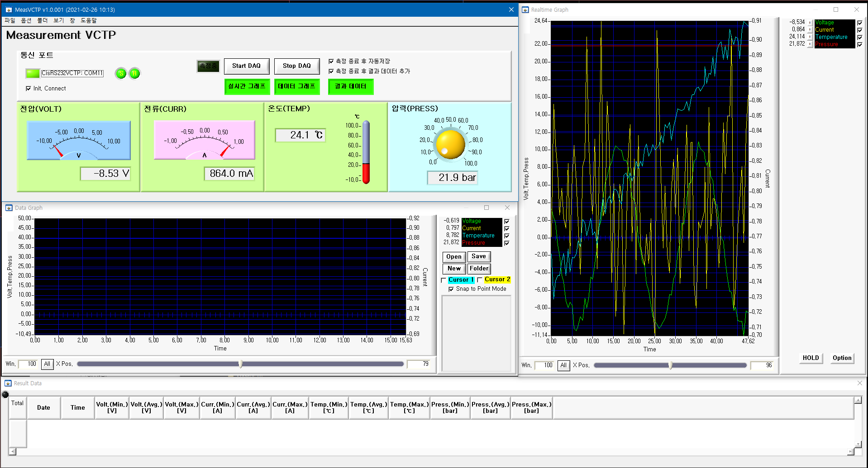The width and height of the screenshot is (868, 468).
Task: Click the Data Graph window icon
Action: (x=9, y=208)
